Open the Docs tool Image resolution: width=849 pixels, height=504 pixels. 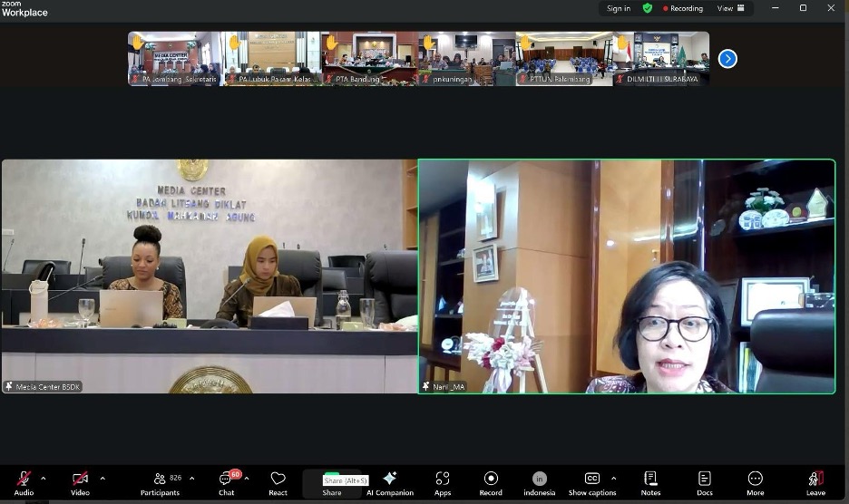click(x=705, y=483)
